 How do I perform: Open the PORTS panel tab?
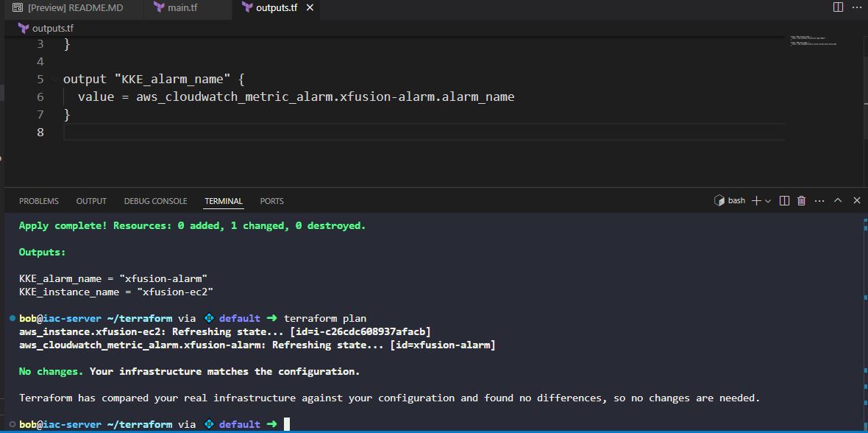pos(272,201)
